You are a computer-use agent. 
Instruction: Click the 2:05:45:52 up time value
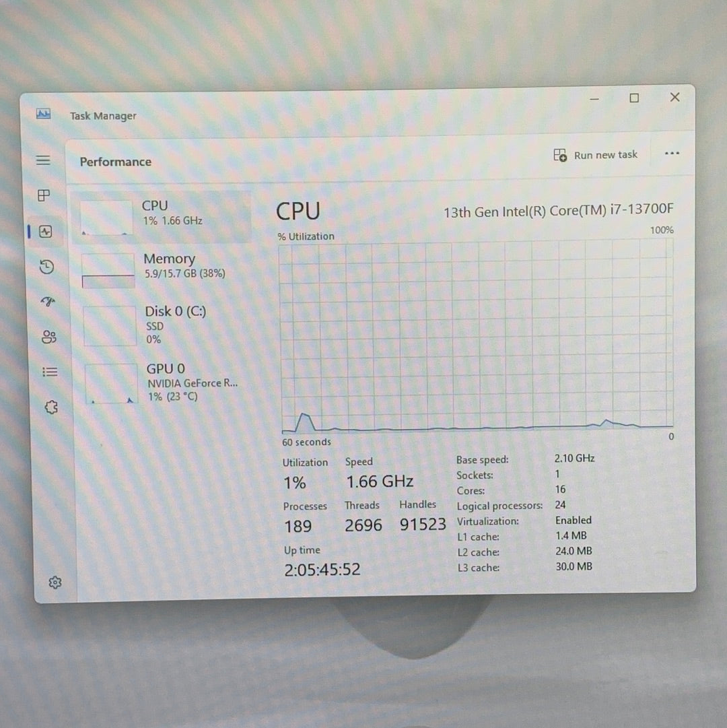point(322,570)
